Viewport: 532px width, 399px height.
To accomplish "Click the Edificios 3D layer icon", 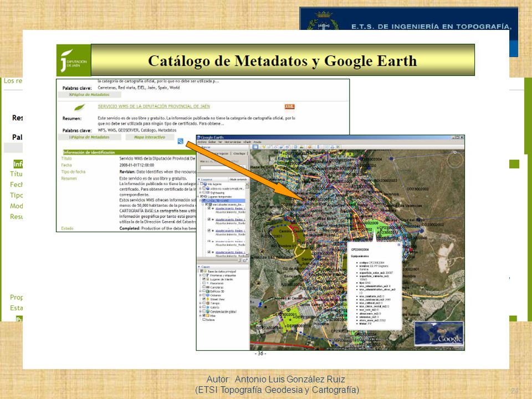I will tap(208, 291).
